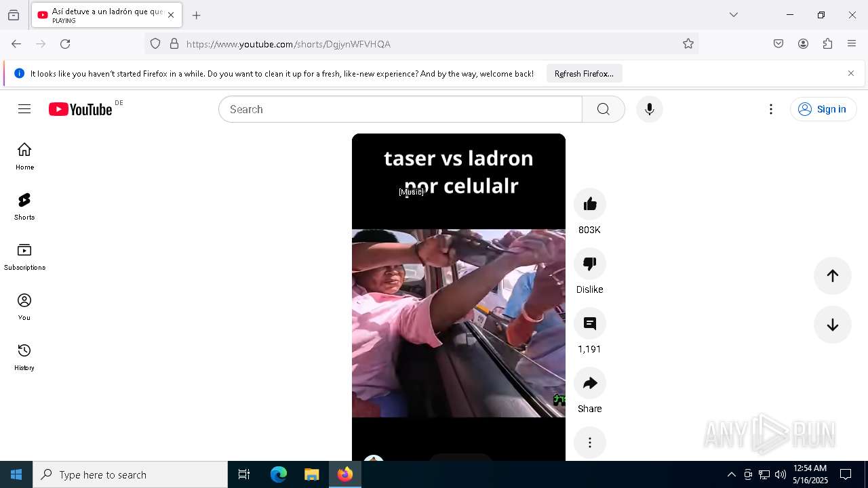This screenshot has height=488, width=868.
Task: Show site security lock information
Action: coord(174,44)
